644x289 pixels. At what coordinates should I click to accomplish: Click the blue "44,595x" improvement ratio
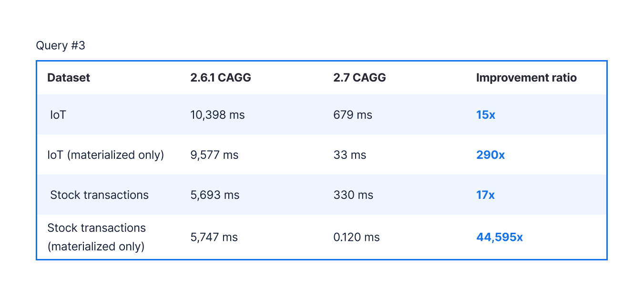500,237
